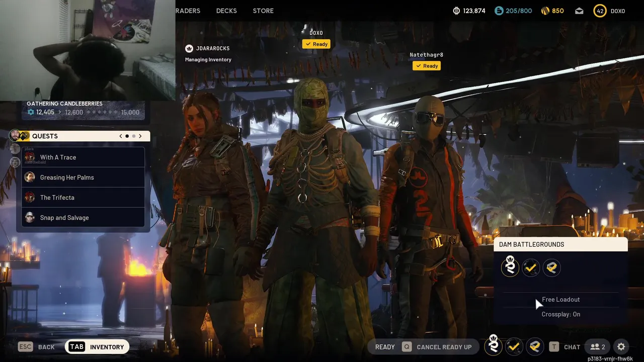Viewport: 644px width, 362px height.
Task: Click the Gathering Candleberries title
Action: (64, 104)
